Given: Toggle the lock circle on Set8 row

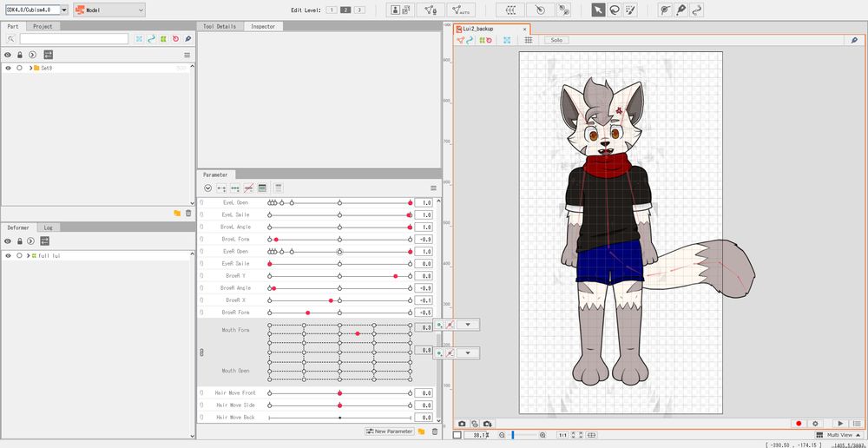Looking at the screenshot, I should click(x=19, y=68).
